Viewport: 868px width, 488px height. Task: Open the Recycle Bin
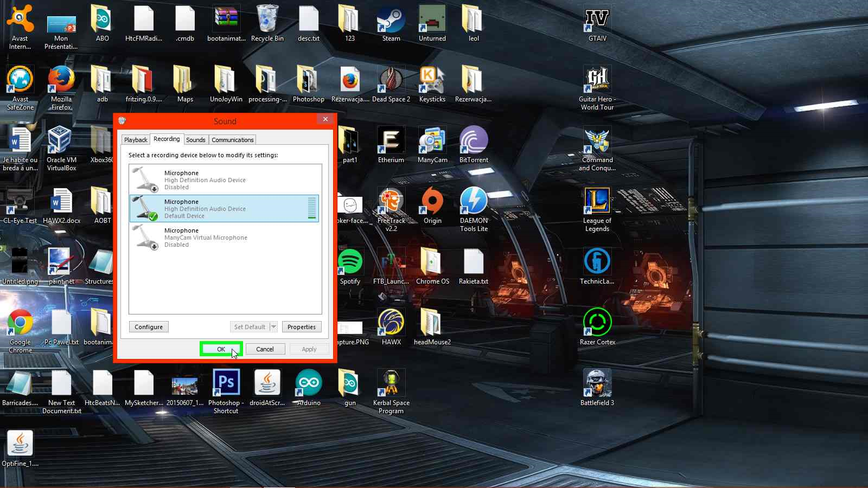(x=267, y=23)
